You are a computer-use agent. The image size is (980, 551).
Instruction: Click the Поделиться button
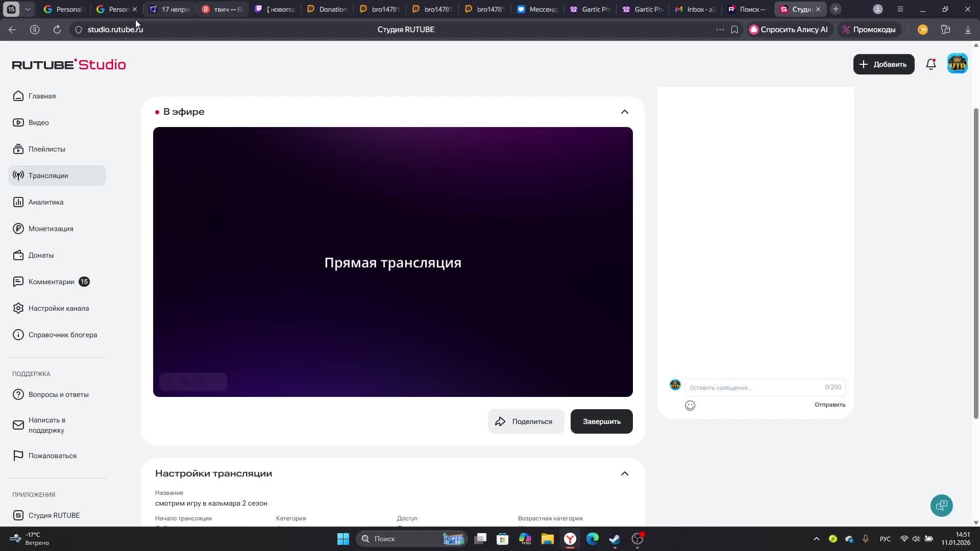pos(526,421)
